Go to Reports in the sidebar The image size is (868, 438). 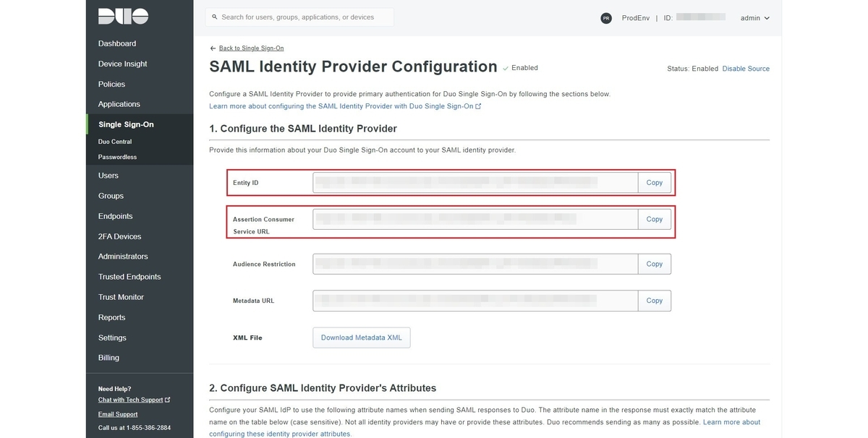pyautogui.click(x=111, y=317)
